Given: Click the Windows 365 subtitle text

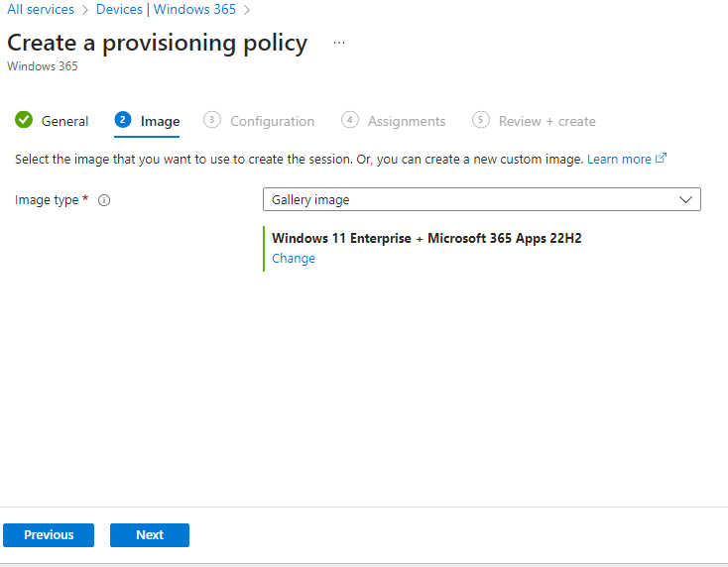Looking at the screenshot, I should pos(43,66).
